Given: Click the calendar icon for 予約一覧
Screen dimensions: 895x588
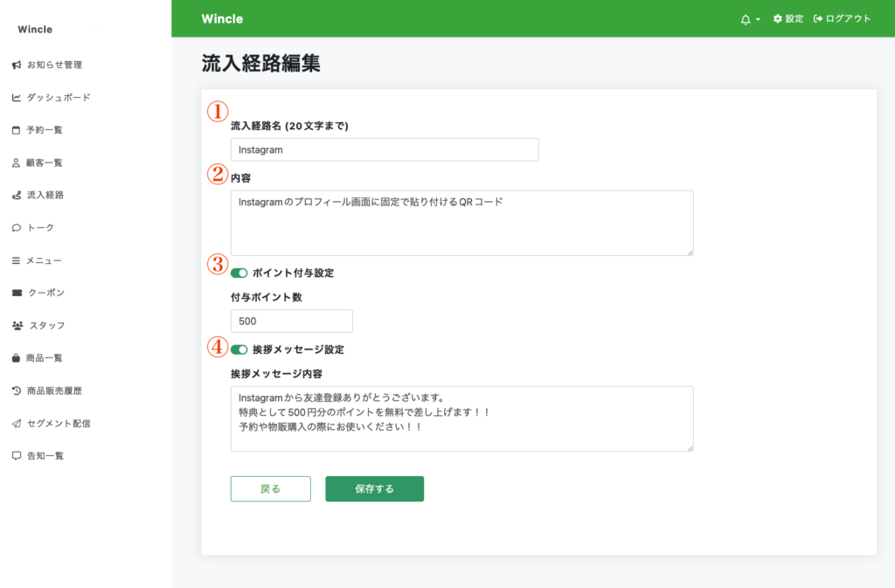Looking at the screenshot, I should click(16, 130).
